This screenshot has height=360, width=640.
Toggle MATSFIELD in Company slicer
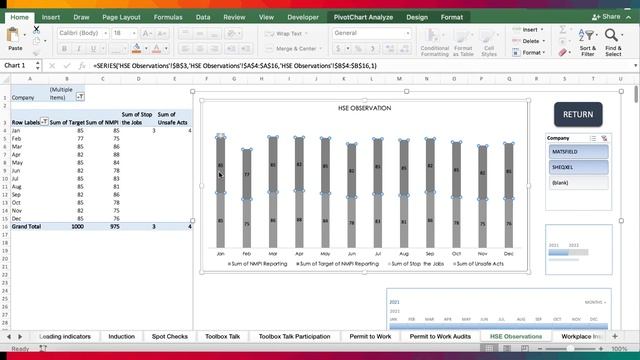tap(578, 151)
